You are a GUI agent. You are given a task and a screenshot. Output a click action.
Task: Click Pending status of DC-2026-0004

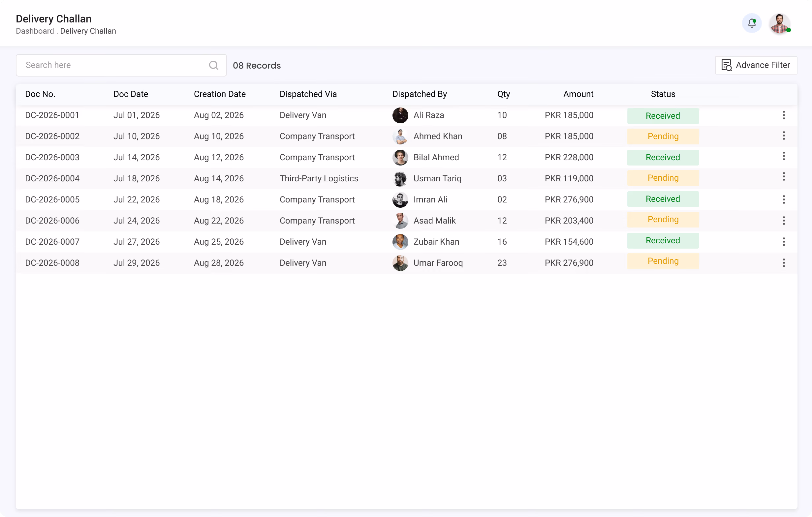663,178
